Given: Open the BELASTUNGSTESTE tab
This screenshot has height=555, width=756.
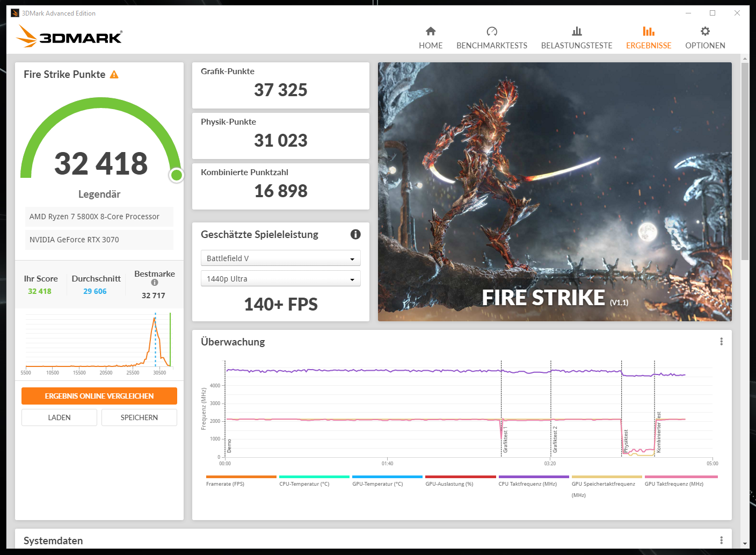Looking at the screenshot, I should coord(577,38).
